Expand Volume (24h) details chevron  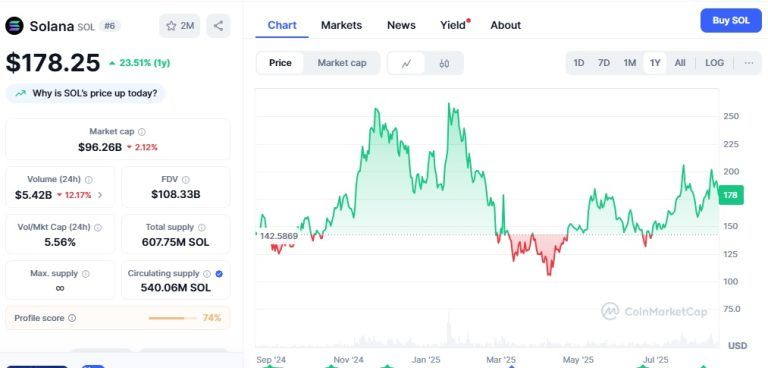[100, 195]
